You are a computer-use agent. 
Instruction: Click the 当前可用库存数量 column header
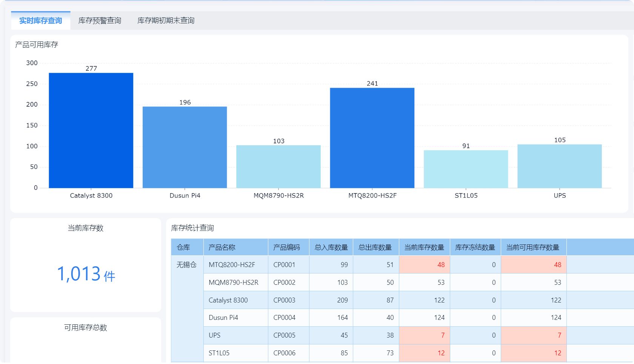[534, 247]
